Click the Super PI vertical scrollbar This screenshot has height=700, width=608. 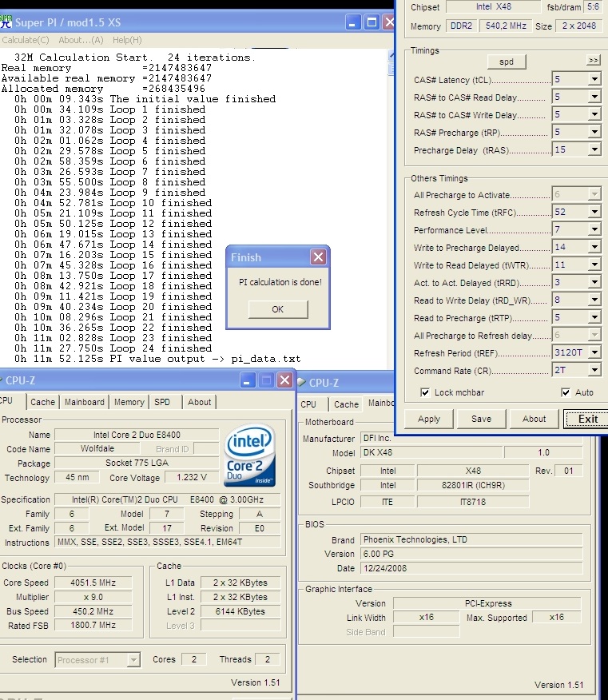(391, 208)
